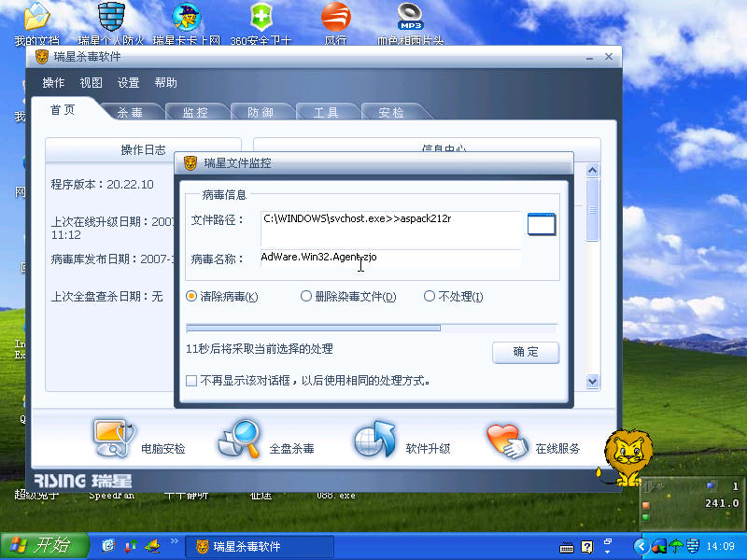This screenshot has width=747, height=560.
Task: Click the 上次全盘查杀日期：无 text
Action: [107, 297]
